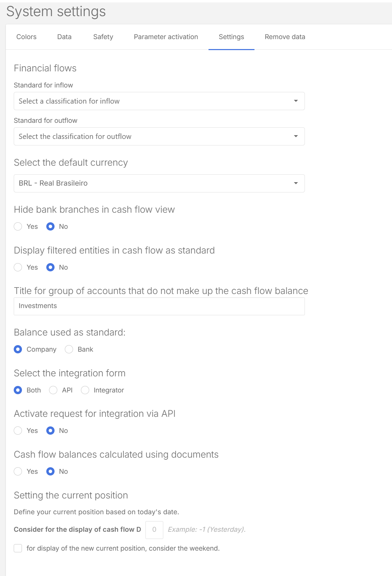Select Yes for displaying filtered entities
This screenshot has width=392, height=576.
pos(18,267)
